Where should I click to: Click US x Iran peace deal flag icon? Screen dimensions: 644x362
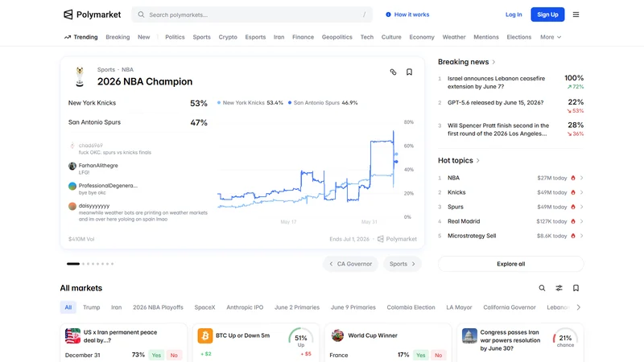72,335
